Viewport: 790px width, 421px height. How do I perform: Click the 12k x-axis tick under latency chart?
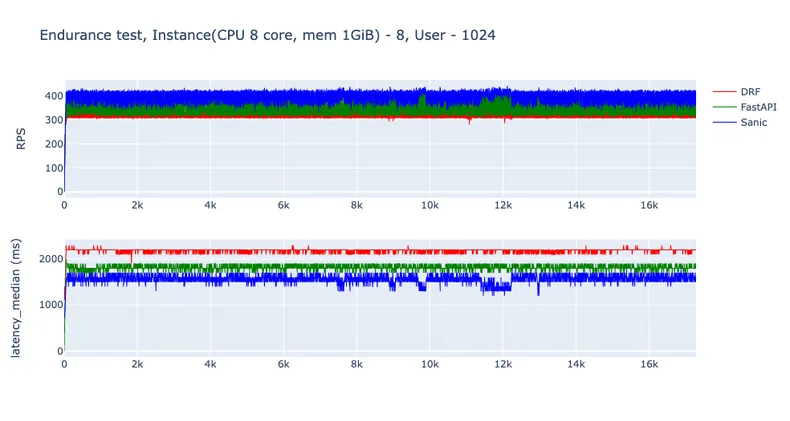point(503,364)
